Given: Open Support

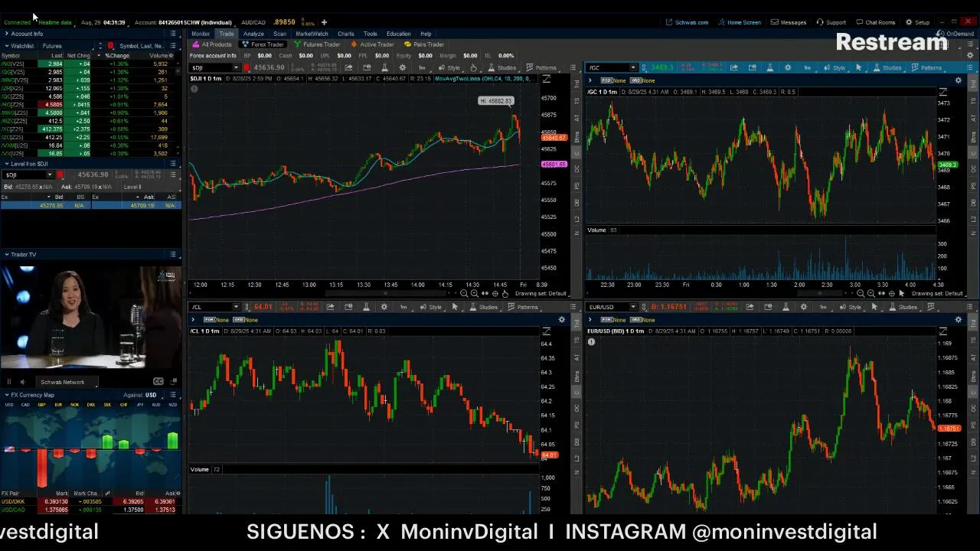Looking at the screenshot, I should [831, 22].
